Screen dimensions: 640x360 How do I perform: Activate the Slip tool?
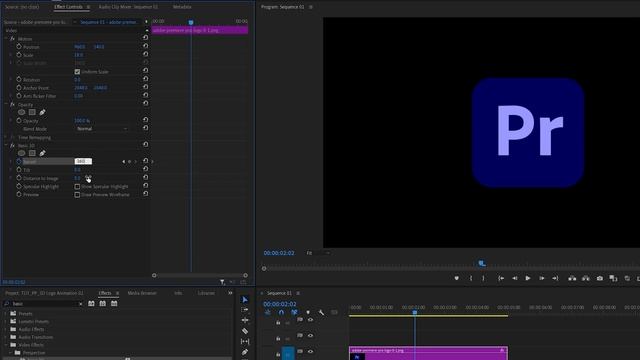coord(244,342)
